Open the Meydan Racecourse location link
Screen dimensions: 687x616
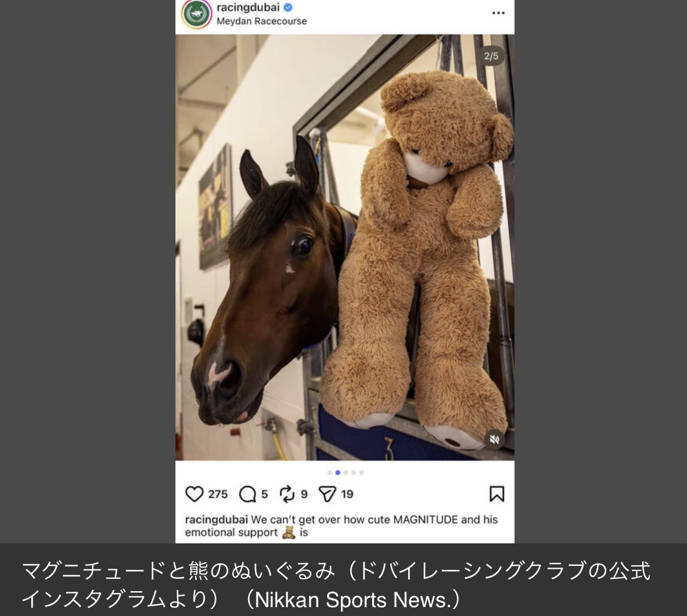point(262,21)
